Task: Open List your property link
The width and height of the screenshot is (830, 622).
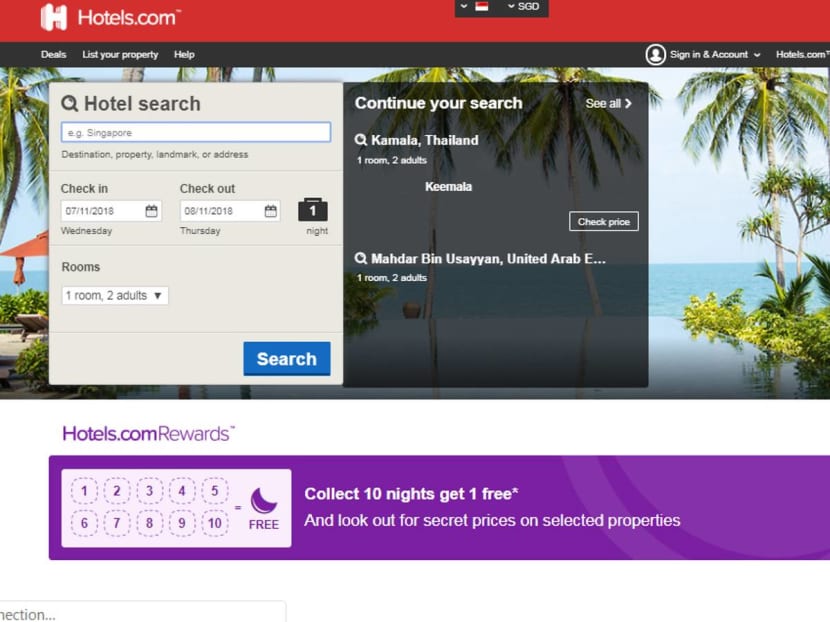Action: coord(120,55)
